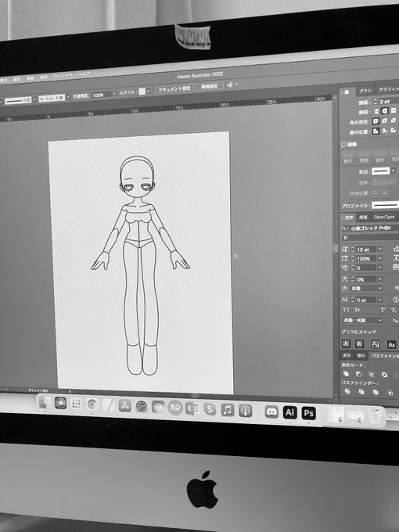
Task: Click the Unite shape mode icon
Action: click(347, 374)
